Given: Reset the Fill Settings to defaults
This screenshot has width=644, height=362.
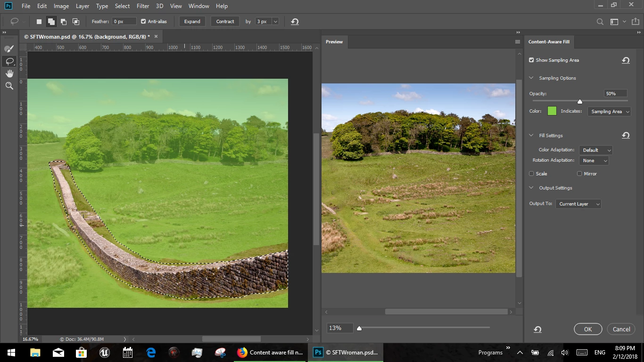Looking at the screenshot, I should (x=626, y=135).
